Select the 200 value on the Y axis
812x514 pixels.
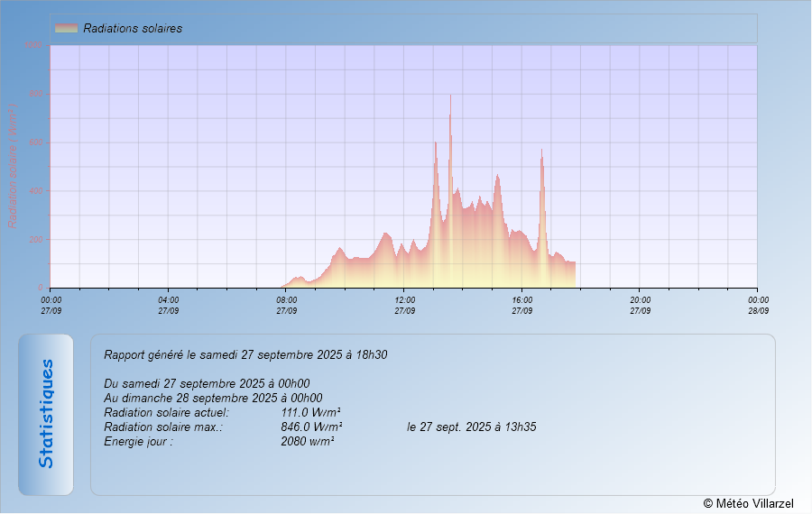point(36,240)
